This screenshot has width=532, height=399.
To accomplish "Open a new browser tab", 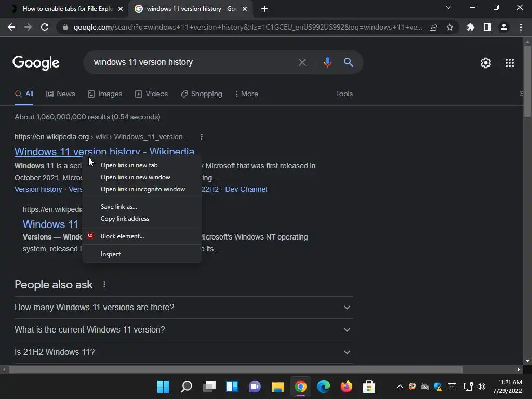I will tap(264, 9).
